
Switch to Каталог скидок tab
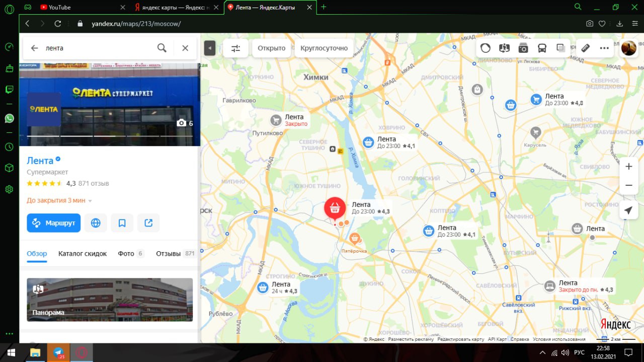coord(83,254)
